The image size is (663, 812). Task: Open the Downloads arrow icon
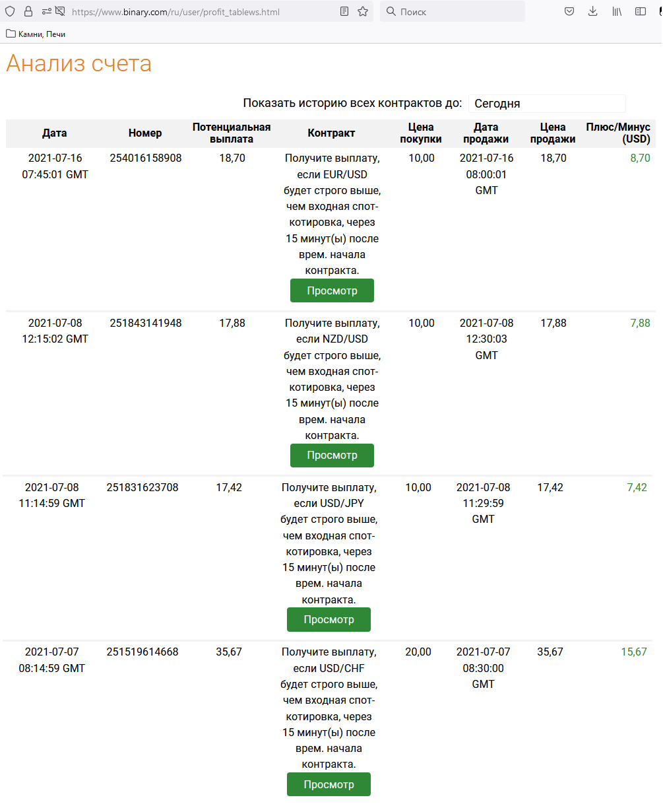[x=593, y=11]
